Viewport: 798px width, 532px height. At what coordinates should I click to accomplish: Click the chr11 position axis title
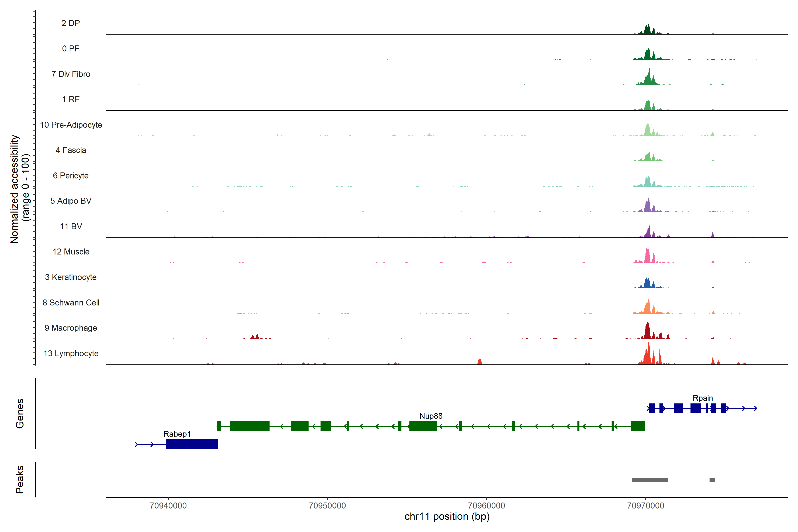click(447, 516)
